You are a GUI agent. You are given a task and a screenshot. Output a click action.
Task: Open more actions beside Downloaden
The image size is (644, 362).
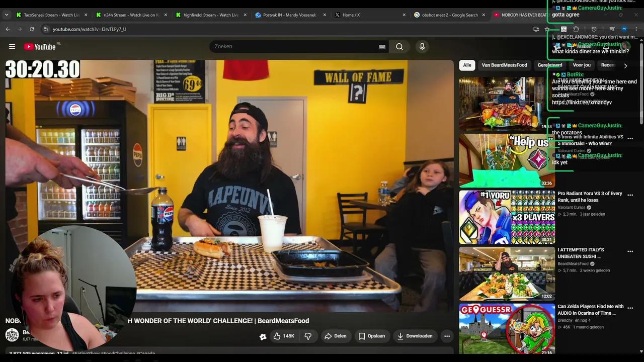(447, 336)
